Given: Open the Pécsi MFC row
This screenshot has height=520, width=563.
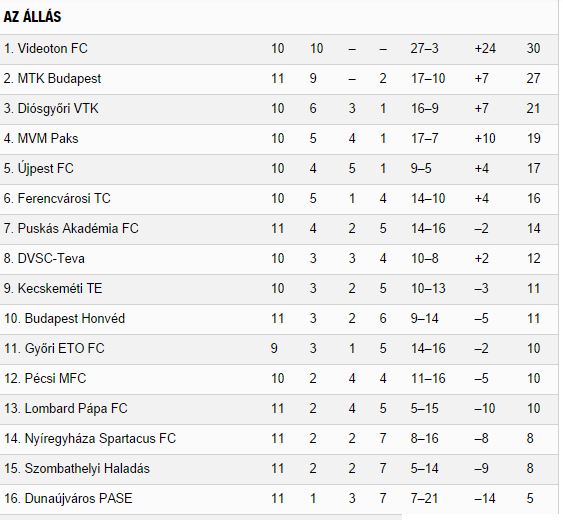Looking at the screenshot, I should 279,379.
